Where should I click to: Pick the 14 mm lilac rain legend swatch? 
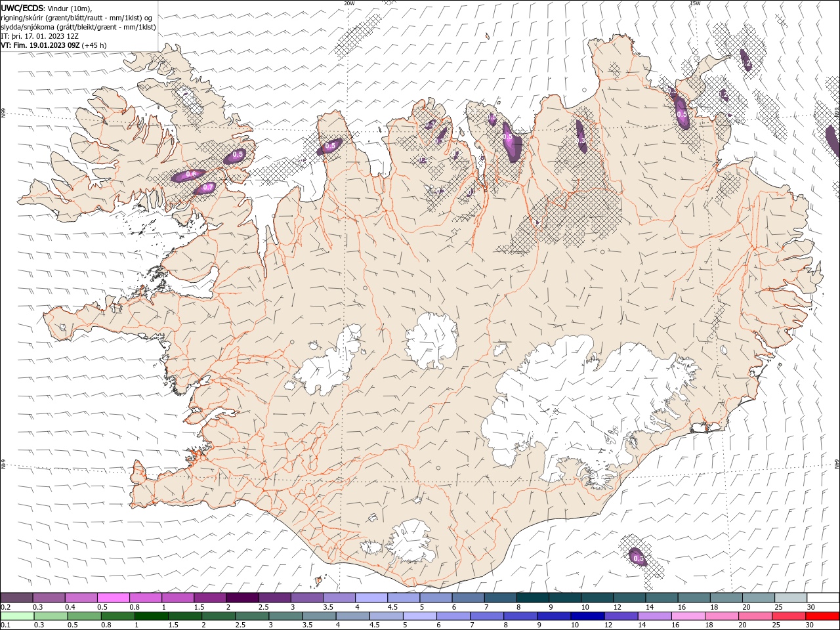point(654,616)
